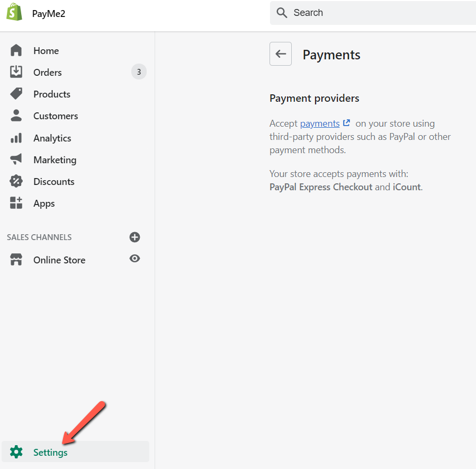This screenshot has width=476, height=469.
Task: Click the PayMe2 store name
Action: [x=49, y=13]
